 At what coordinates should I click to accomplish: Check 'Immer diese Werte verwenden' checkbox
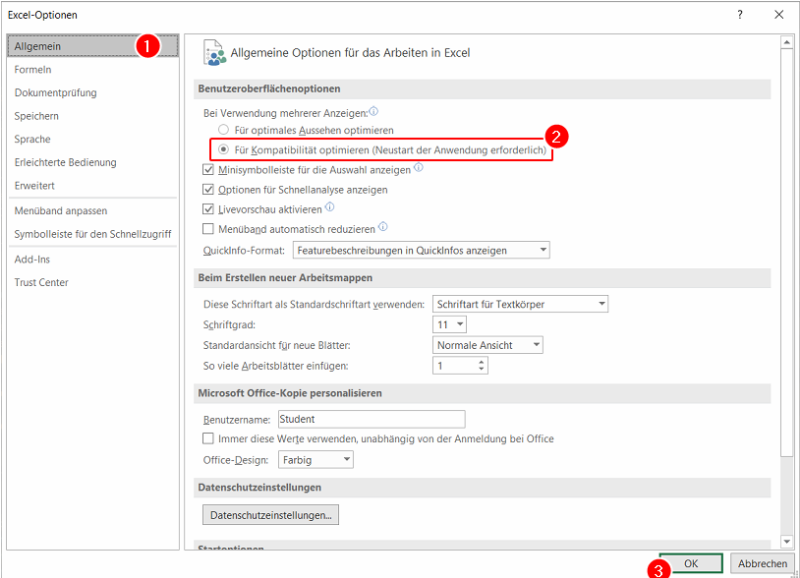point(208,439)
